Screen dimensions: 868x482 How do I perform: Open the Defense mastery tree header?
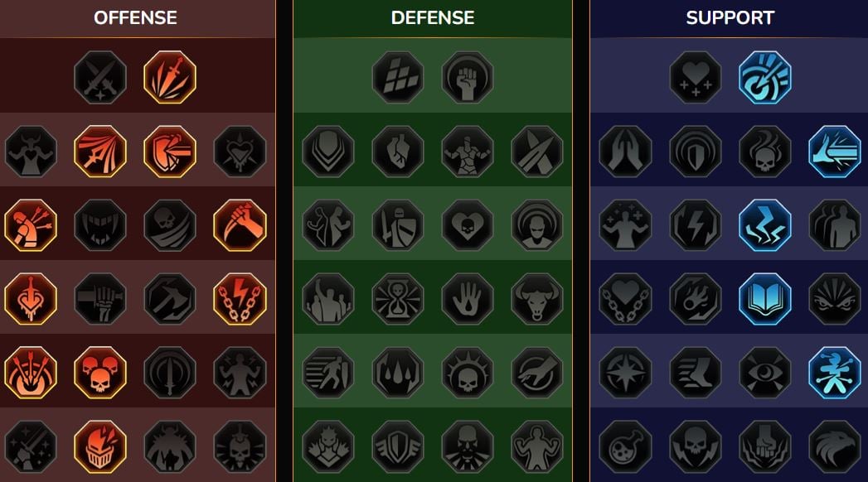pos(432,17)
